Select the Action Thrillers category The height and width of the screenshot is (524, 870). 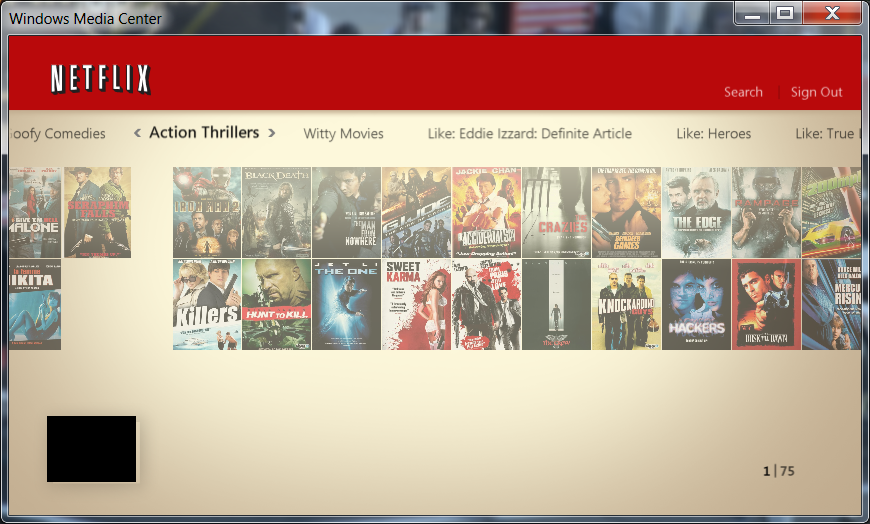[x=204, y=133]
